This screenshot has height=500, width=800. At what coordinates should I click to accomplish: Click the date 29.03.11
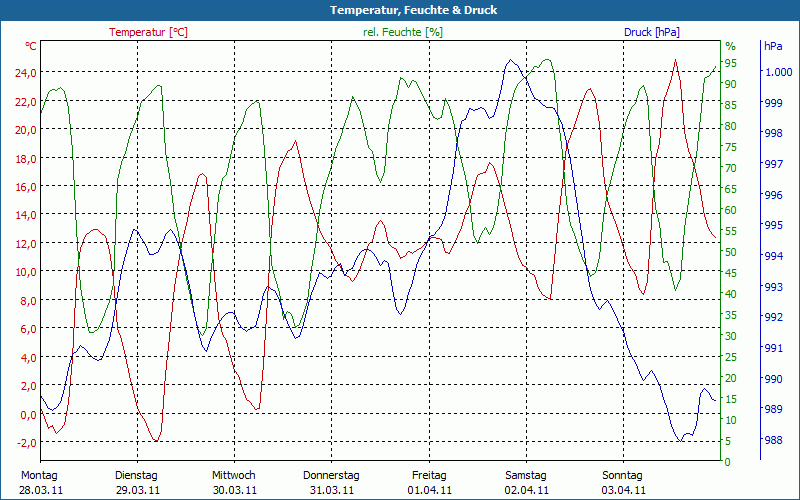pos(138,490)
